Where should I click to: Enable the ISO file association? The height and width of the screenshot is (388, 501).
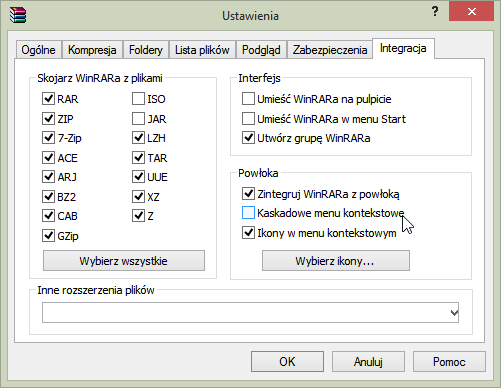pyautogui.click(x=138, y=99)
